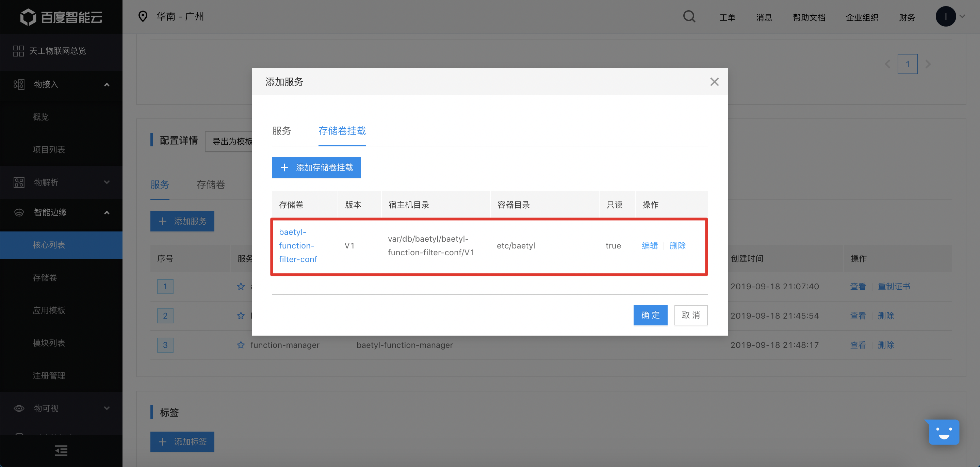980x467 pixels.
Task: Select the 存储卷挂载 tab in dialog
Action: click(x=342, y=131)
